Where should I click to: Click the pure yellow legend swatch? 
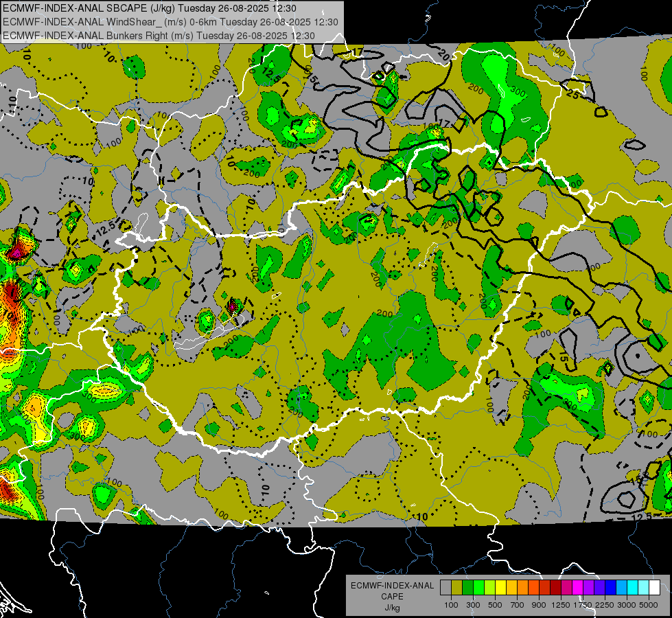click(x=500, y=588)
